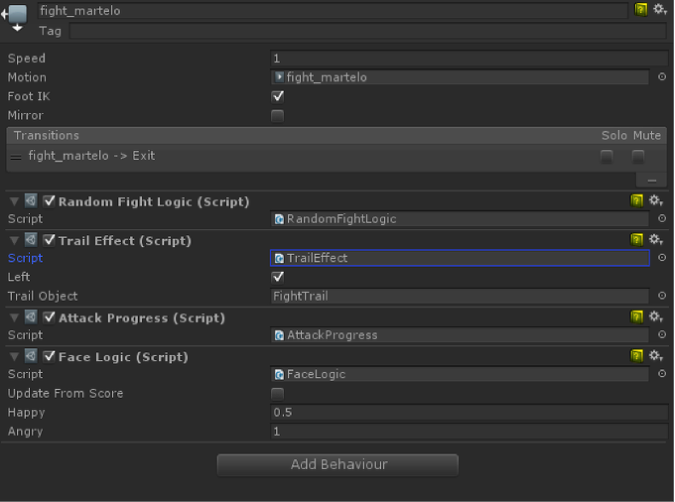Open object picker for RandomFightLogic script field
This screenshot has height=502, width=675.
click(x=662, y=219)
